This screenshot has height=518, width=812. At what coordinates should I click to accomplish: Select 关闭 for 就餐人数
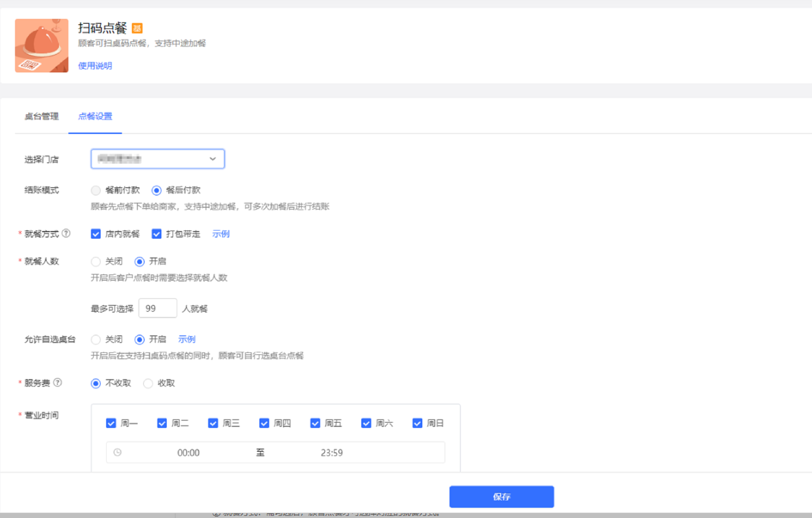click(x=96, y=262)
